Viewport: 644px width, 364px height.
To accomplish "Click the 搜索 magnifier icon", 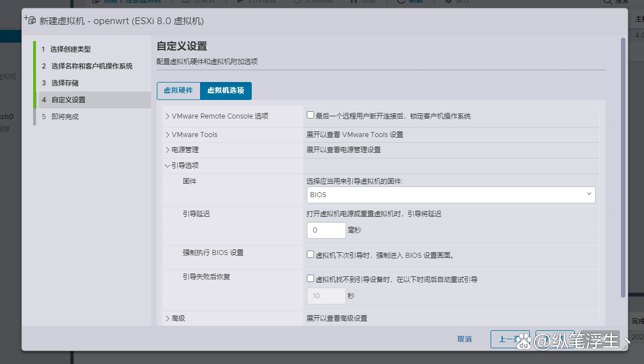I will point(609,2).
